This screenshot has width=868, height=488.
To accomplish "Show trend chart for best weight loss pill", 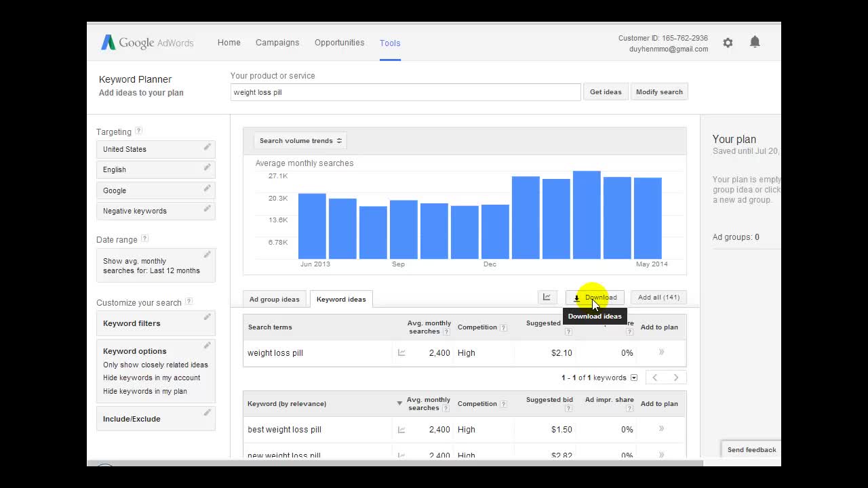I will pyautogui.click(x=401, y=429).
